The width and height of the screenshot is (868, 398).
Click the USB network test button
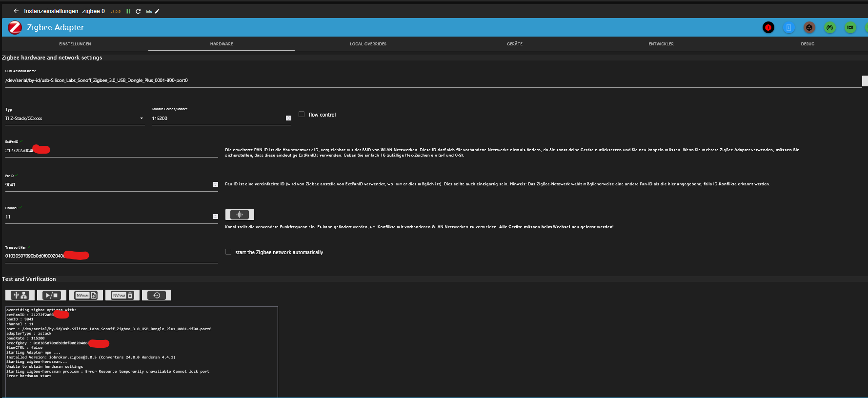20,295
